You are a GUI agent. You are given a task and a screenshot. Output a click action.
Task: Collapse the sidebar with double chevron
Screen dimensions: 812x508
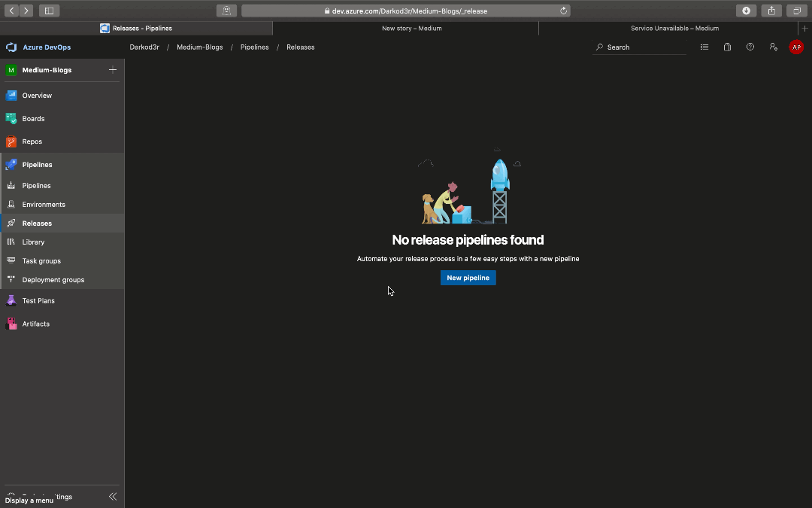tap(112, 497)
